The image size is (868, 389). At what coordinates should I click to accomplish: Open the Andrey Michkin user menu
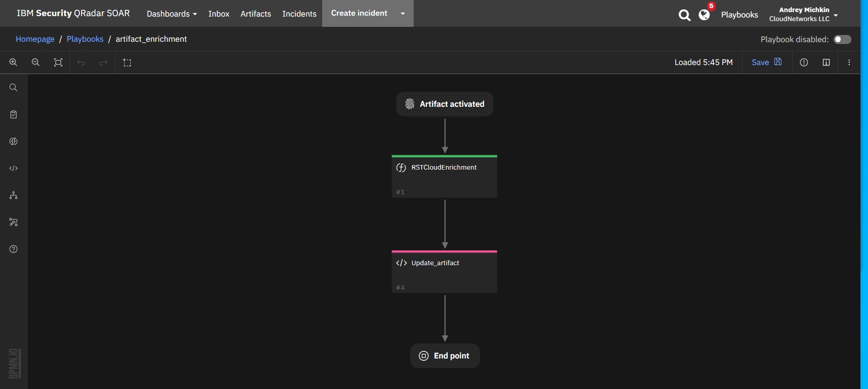pyautogui.click(x=803, y=14)
